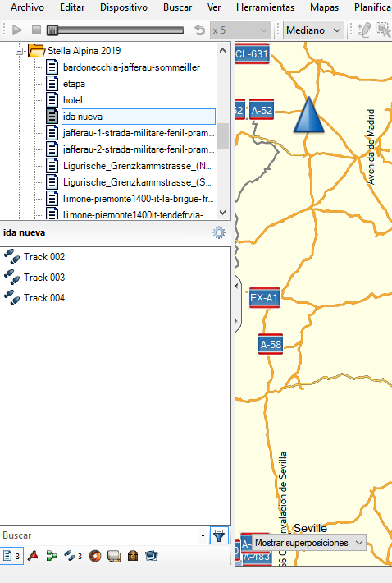Expand side panel with the right arrow
Screen dimensions: 392x583
[x=237, y=321]
